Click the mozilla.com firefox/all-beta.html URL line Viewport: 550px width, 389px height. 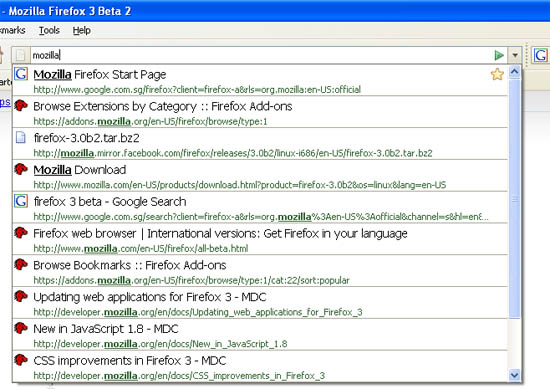pyautogui.click(x=141, y=248)
